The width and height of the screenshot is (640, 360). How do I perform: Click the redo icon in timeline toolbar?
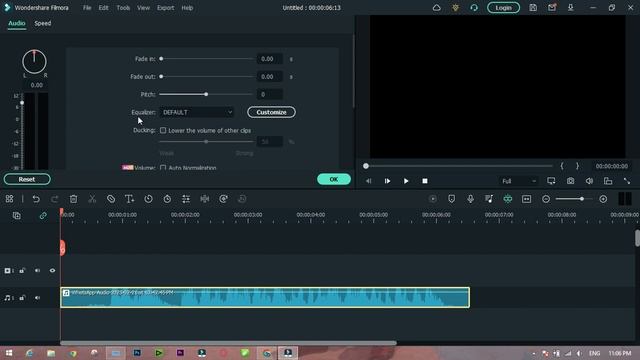55,199
